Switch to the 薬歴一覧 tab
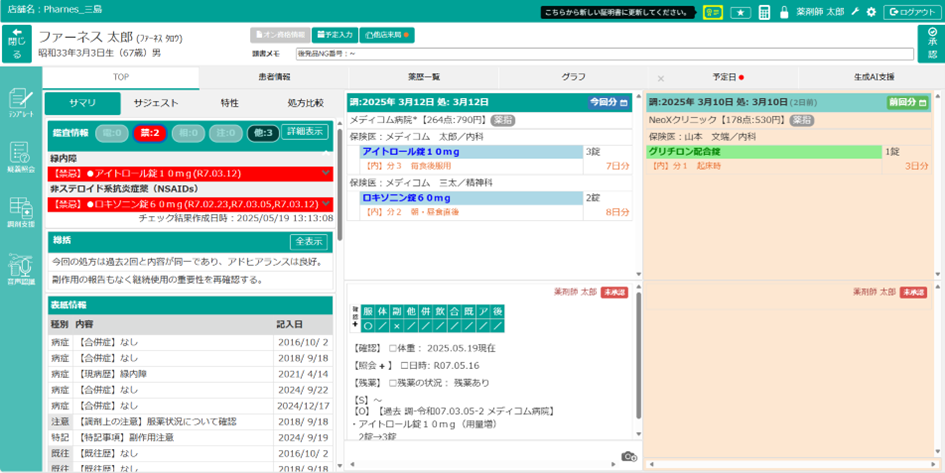 (423, 77)
